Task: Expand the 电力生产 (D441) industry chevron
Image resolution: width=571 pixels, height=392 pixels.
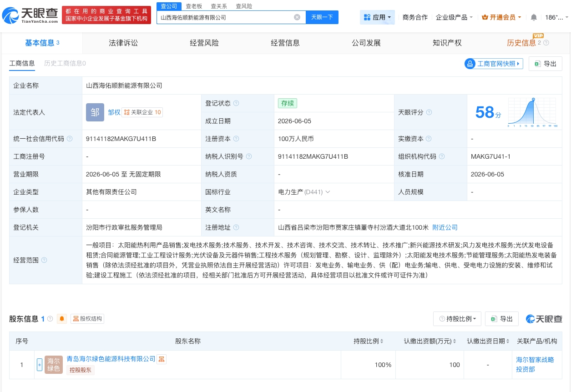Action: [328, 192]
